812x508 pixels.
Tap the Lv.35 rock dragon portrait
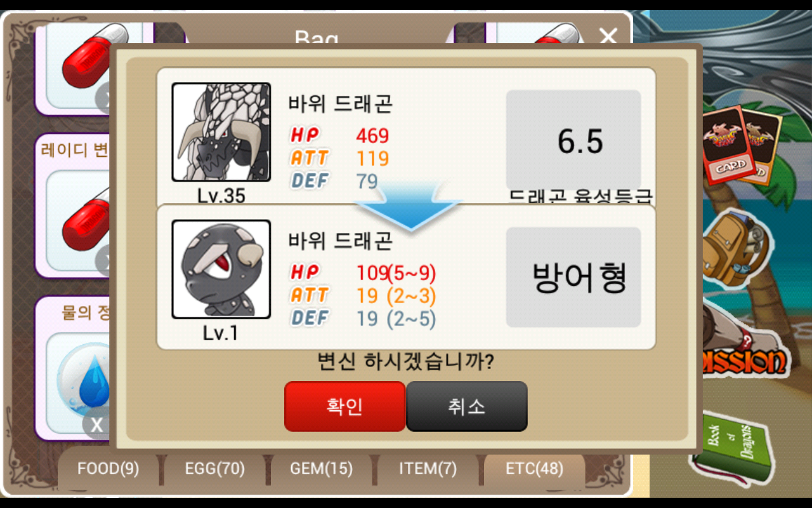221,132
